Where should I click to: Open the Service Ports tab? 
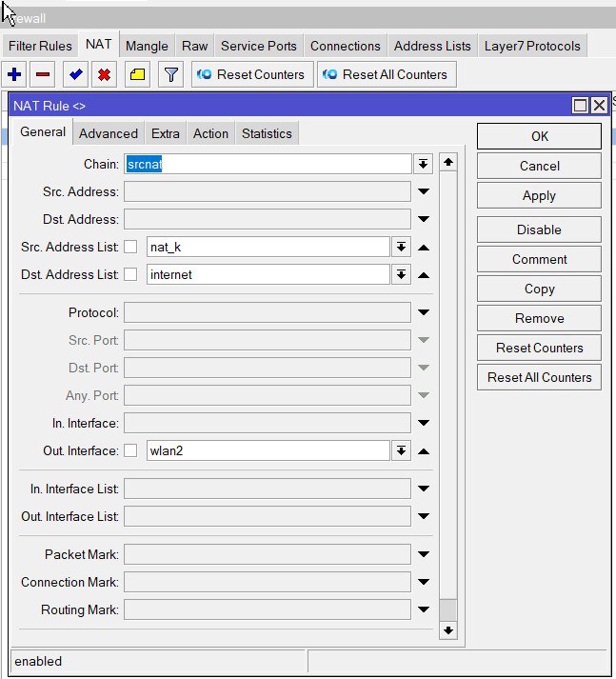(258, 46)
